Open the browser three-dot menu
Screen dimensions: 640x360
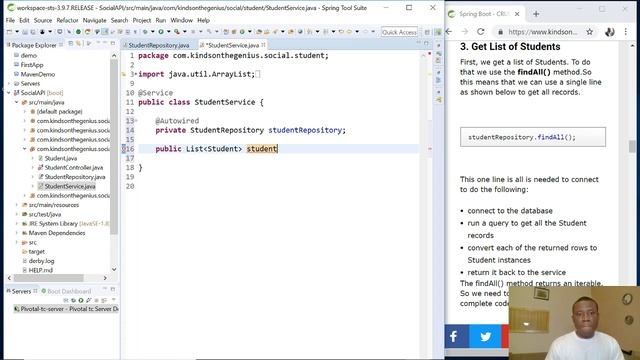point(626,32)
